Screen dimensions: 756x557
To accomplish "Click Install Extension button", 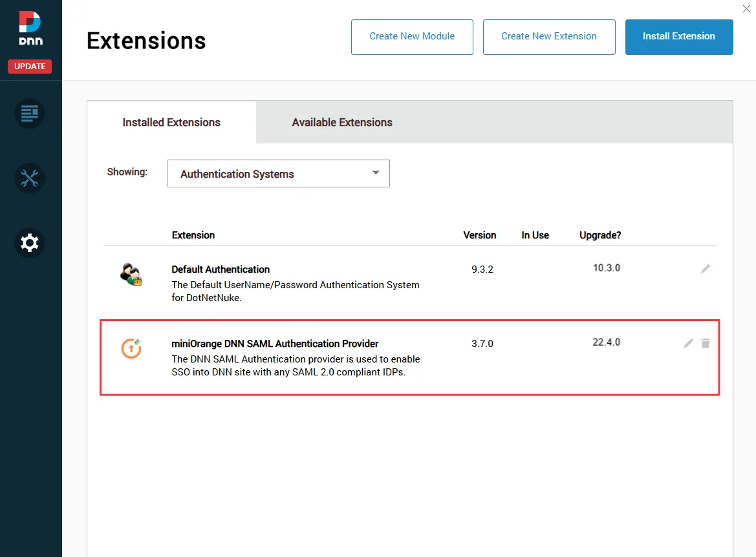I will pyautogui.click(x=679, y=37).
